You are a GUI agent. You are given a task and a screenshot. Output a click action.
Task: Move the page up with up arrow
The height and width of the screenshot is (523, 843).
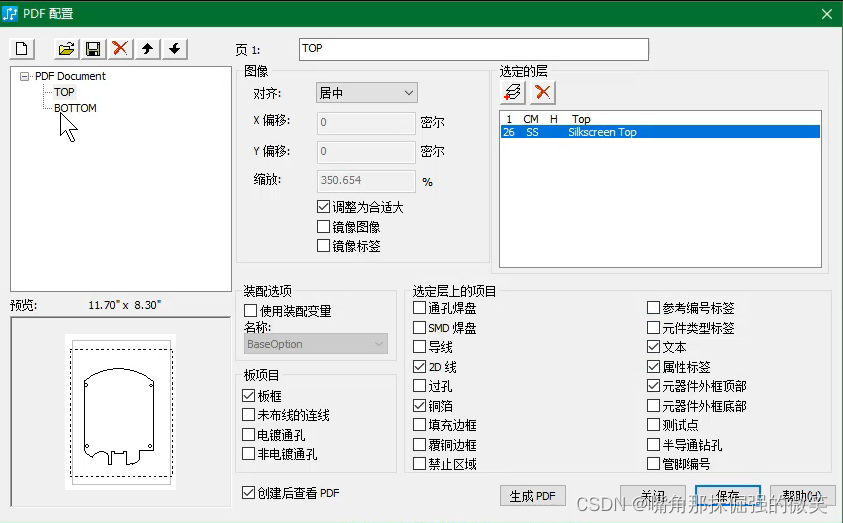point(147,48)
